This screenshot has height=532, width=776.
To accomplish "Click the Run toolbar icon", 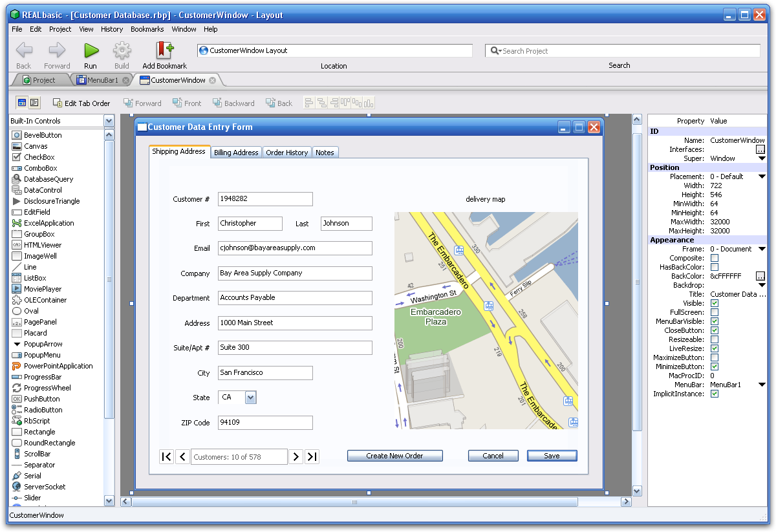I will tap(91, 50).
